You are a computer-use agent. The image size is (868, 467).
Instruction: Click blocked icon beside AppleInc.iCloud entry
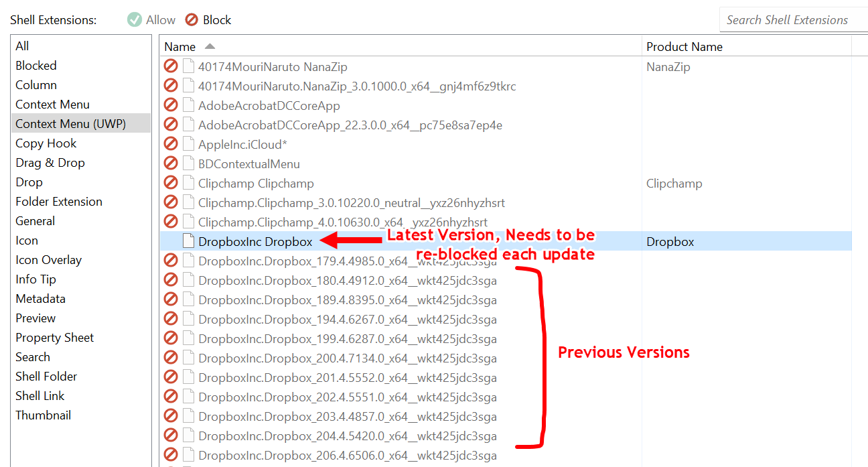[171, 144]
